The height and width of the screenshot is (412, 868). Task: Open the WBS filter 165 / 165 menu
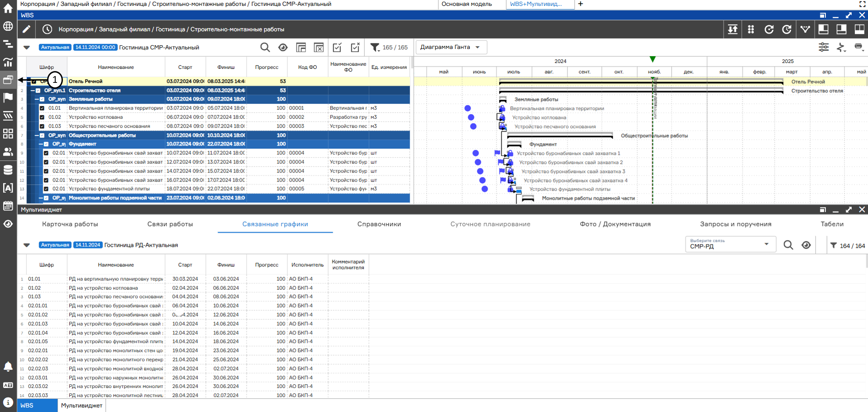[389, 47]
